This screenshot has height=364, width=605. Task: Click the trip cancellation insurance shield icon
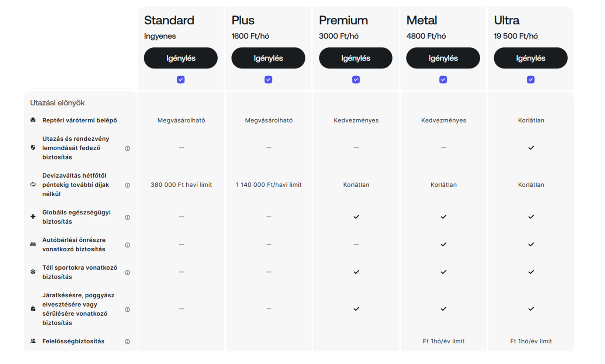coord(33,148)
